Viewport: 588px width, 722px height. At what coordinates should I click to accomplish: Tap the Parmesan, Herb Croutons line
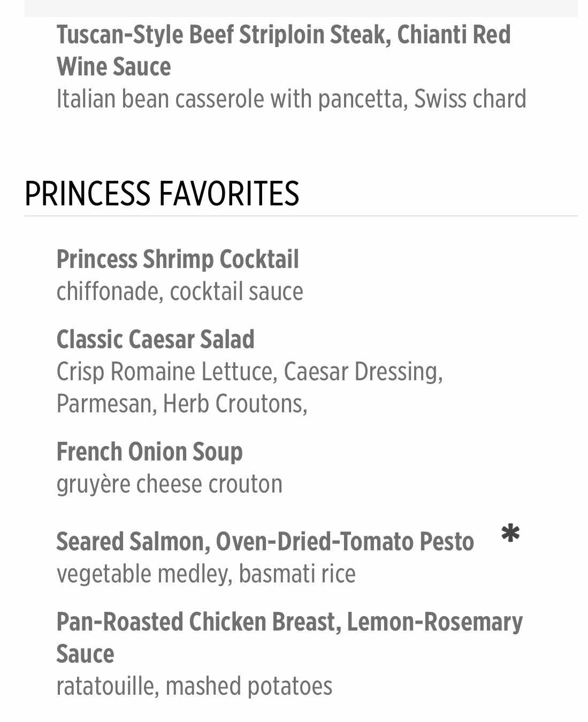pyautogui.click(x=182, y=404)
